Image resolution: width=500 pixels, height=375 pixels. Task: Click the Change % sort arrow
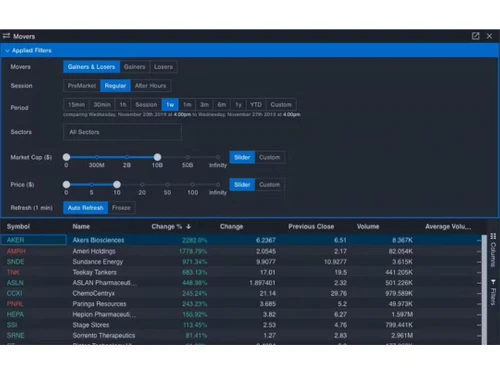point(189,226)
